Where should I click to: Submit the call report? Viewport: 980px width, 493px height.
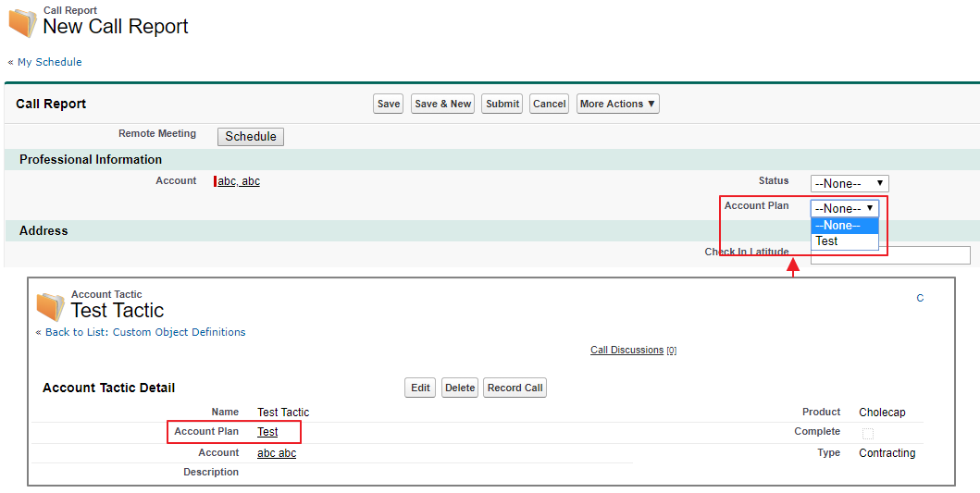click(x=502, y=104)
